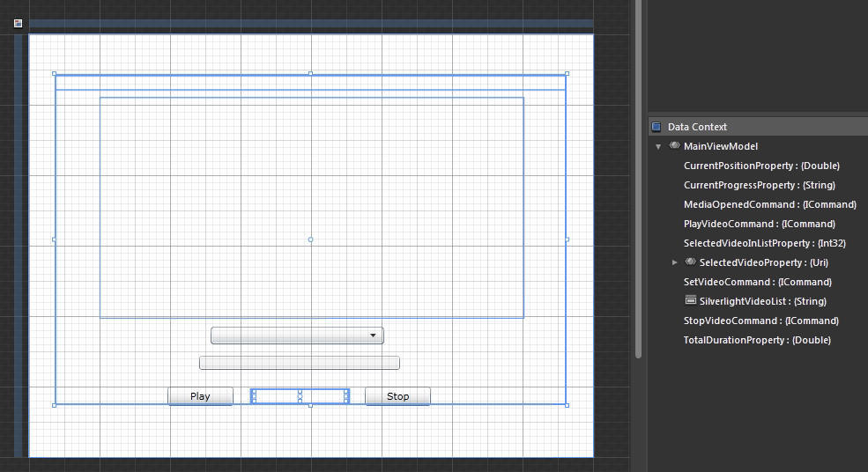Click the SilverlightVideoList collection icon
This screenshot has height=472, width=868.
[x=690, y=300]
